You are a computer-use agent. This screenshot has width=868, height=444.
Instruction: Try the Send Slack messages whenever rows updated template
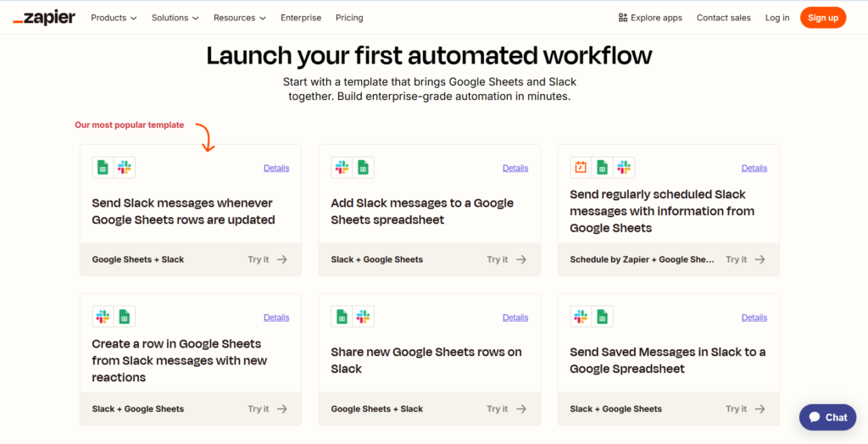[267, 259]
